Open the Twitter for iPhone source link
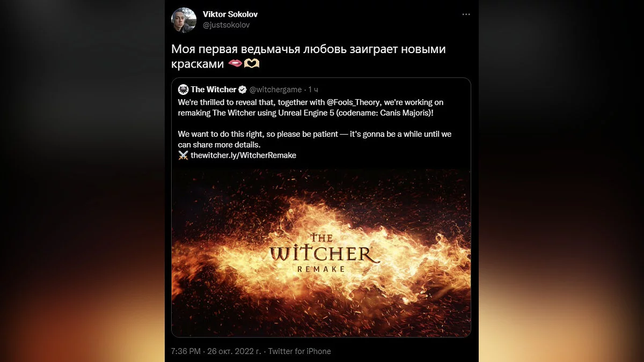Image resolution: width=644 pixels, height=362 pixels. click(x=299, y=351)
